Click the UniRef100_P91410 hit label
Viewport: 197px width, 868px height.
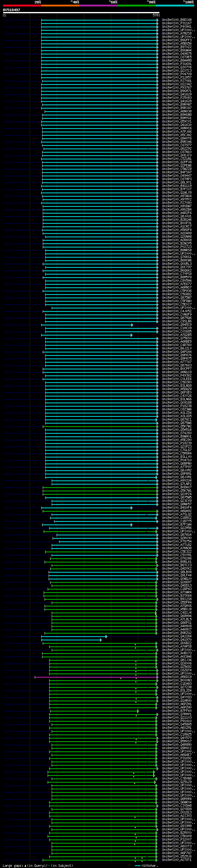(x=176, y=721)
